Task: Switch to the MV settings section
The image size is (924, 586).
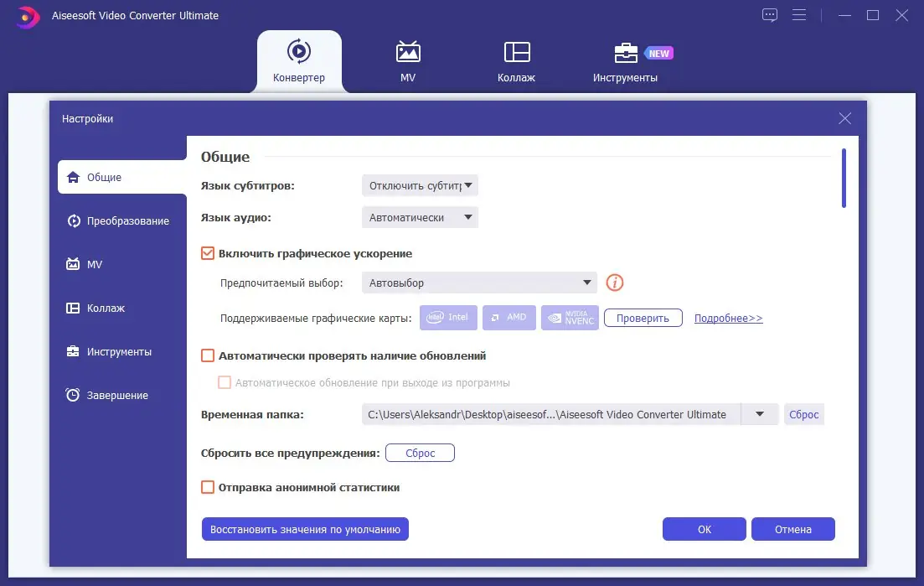Action: [x=96, y=264]
